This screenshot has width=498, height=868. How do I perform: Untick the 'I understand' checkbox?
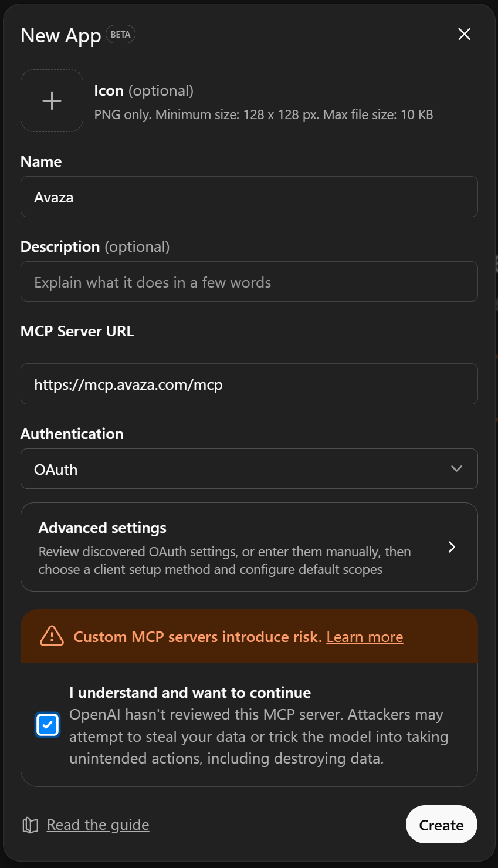pos(48,725)
